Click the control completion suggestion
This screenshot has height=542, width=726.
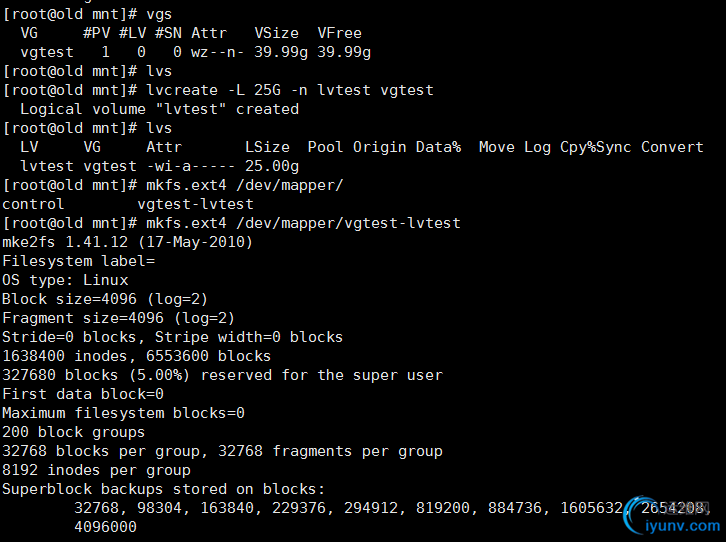coord(33,204)
